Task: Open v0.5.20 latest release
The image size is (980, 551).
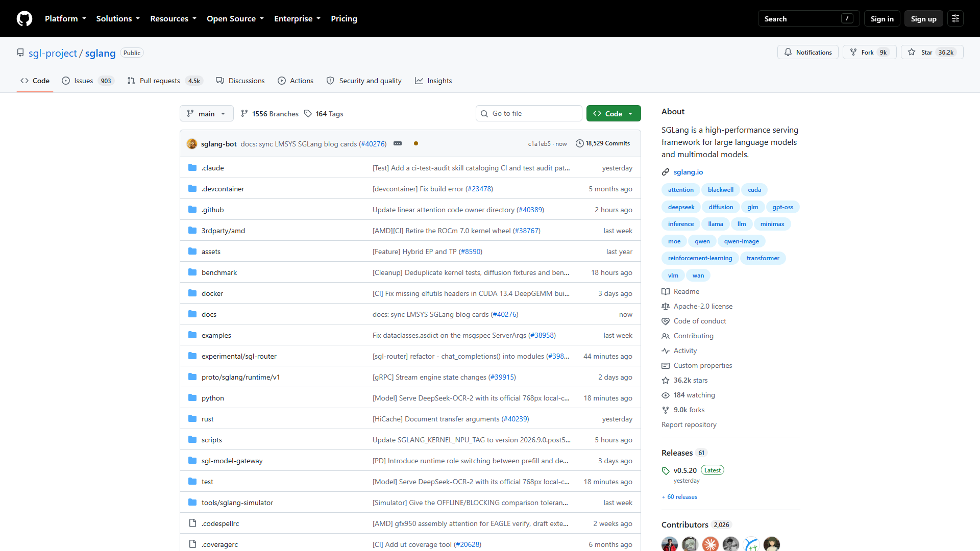Action: click(x=685, y=470)
